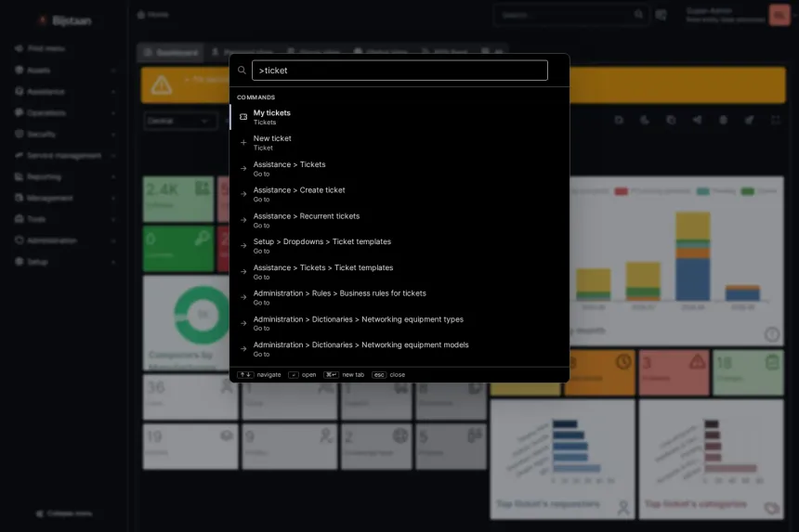Open the user avatar menu
Screen dimensions: 799x532
779,15
